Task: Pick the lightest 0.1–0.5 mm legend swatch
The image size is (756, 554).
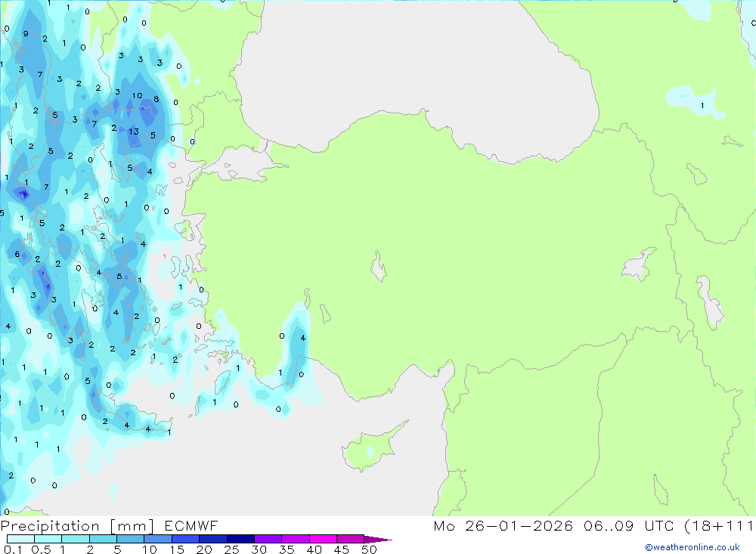Action: (20, 539)
